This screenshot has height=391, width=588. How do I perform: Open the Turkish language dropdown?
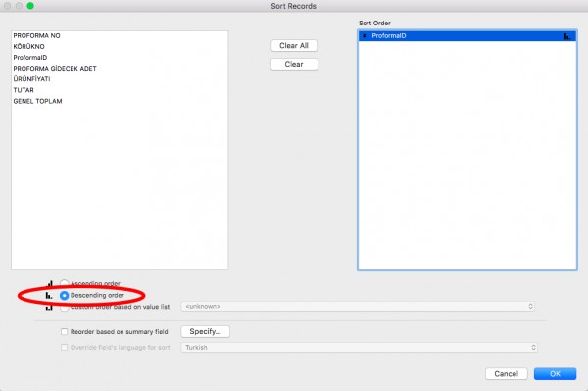[x=360, y=348]
